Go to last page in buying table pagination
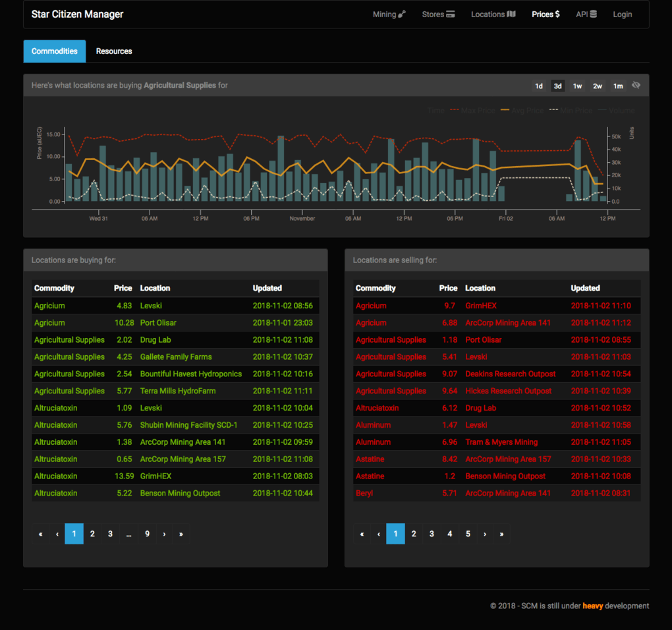 tap(181, 534)
